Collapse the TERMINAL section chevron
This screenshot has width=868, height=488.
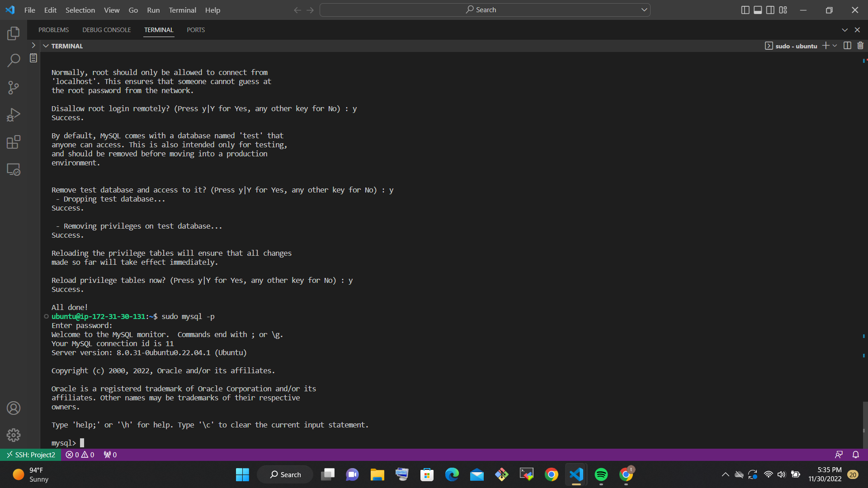point(46,45)
